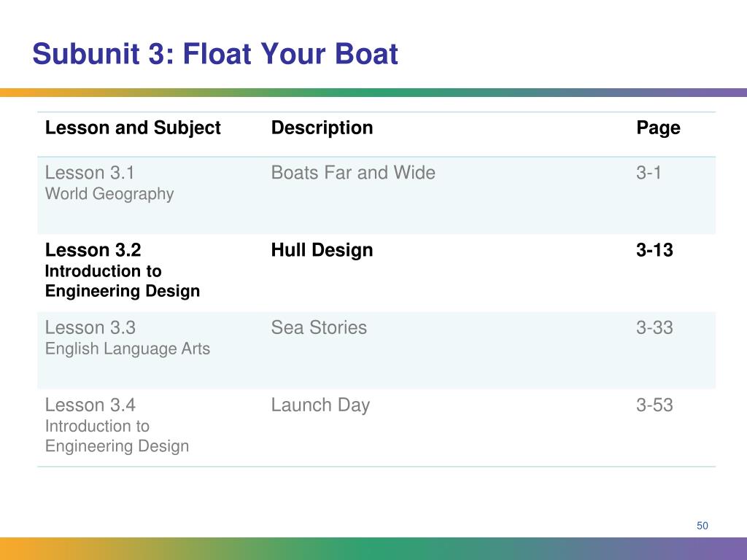Click the bold 'Introduction to Engineering Design' subject
Image resolution: width=747 pixels, height=560 pixels.
123,281
